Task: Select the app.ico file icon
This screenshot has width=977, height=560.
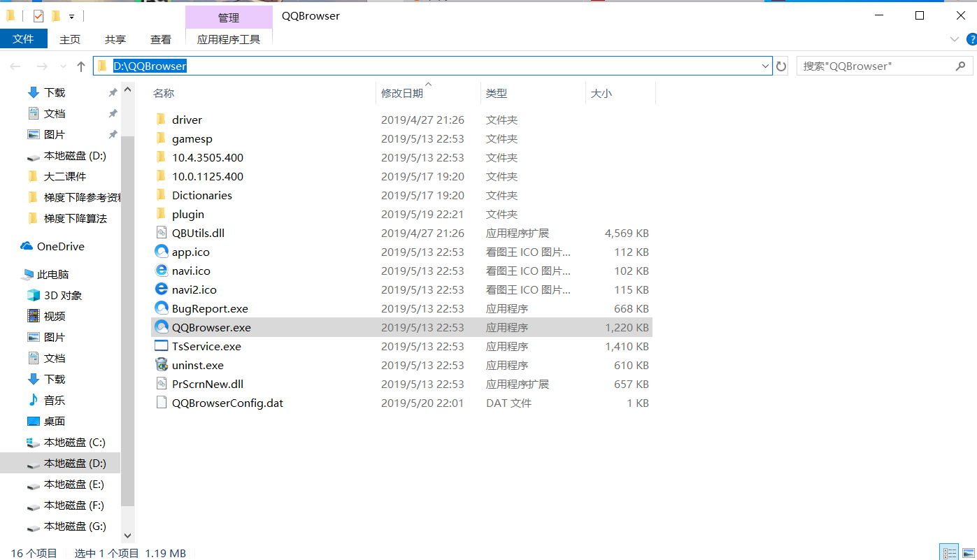Action: click(x=161, y=252)
